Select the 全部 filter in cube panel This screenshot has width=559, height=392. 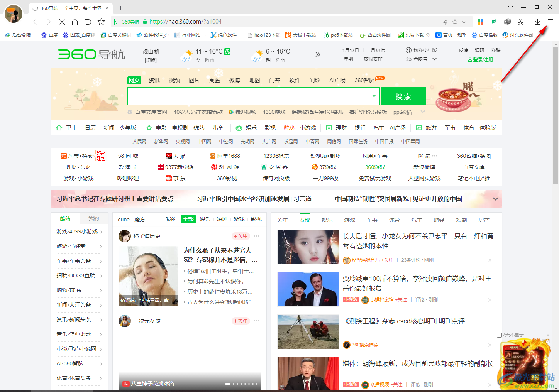tap(188, 219)
